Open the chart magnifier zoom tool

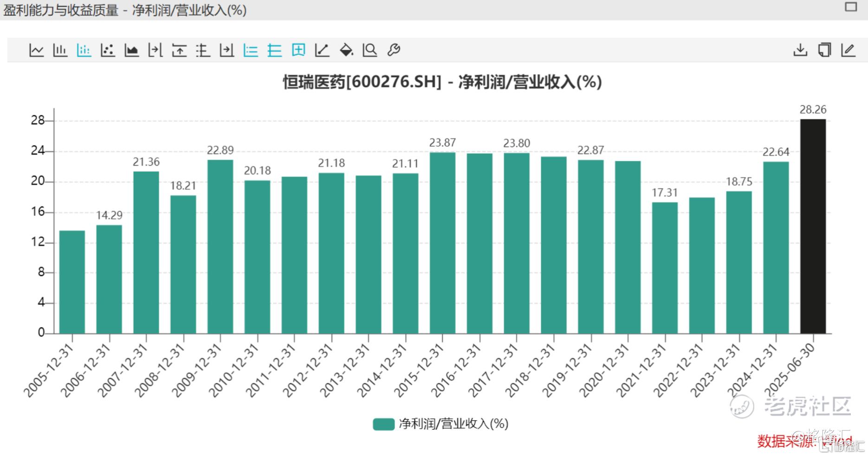[x=370, y=50]
